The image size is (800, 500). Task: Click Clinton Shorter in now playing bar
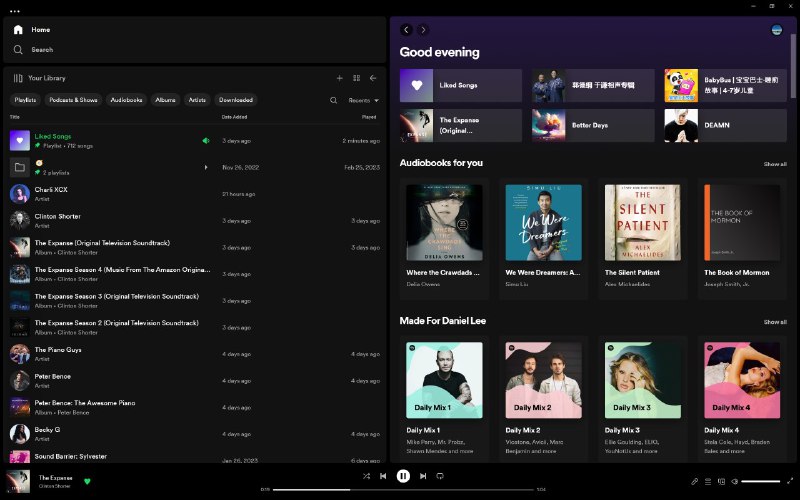[x=55, y=486]
